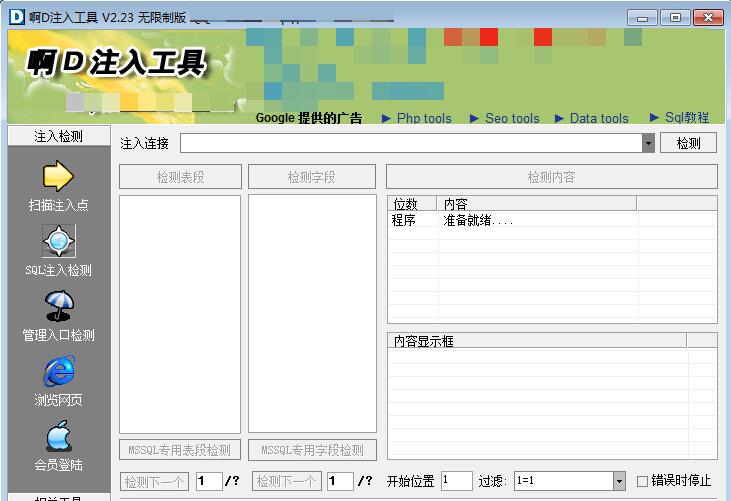
Task: Focus the 注入连接 URL input field
Action: click(x=411, y=143)
